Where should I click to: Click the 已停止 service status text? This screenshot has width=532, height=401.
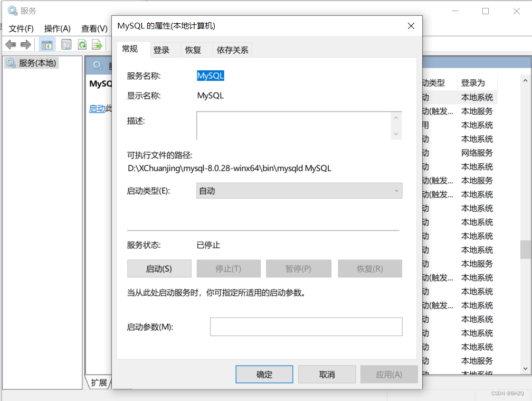coord(208,245)
